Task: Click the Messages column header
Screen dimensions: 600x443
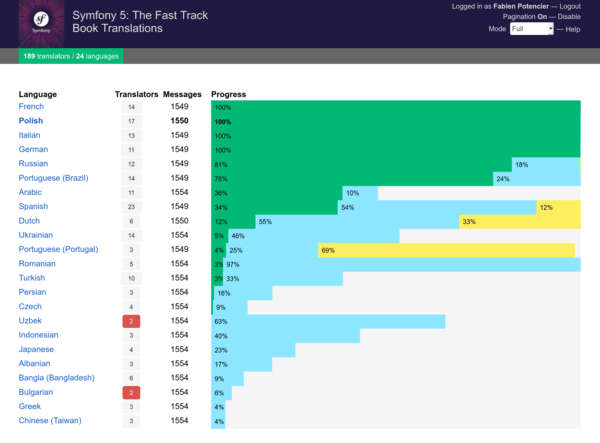Action: coord(182,94)
